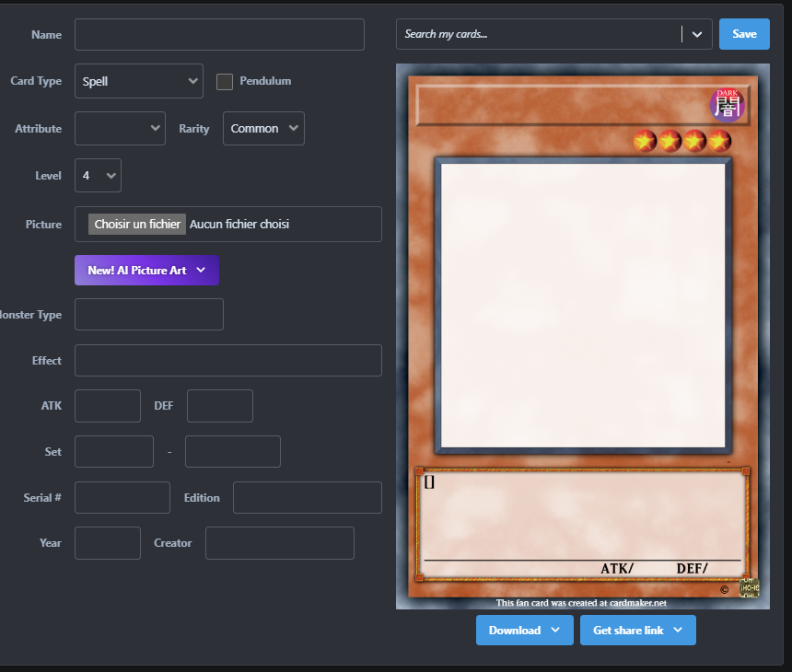Click the hologram sticker on card corner
The image size is (792, 672).
coord(749,587)
